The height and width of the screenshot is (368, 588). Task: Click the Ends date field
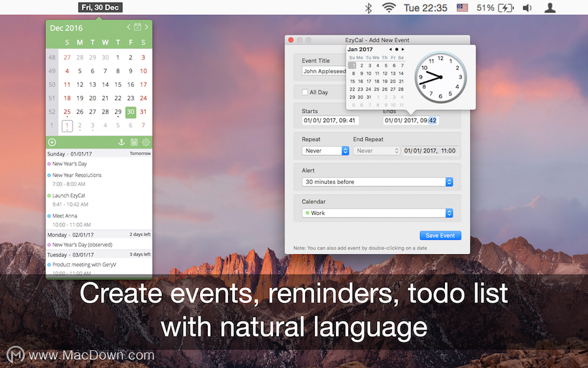coord(411,120)
